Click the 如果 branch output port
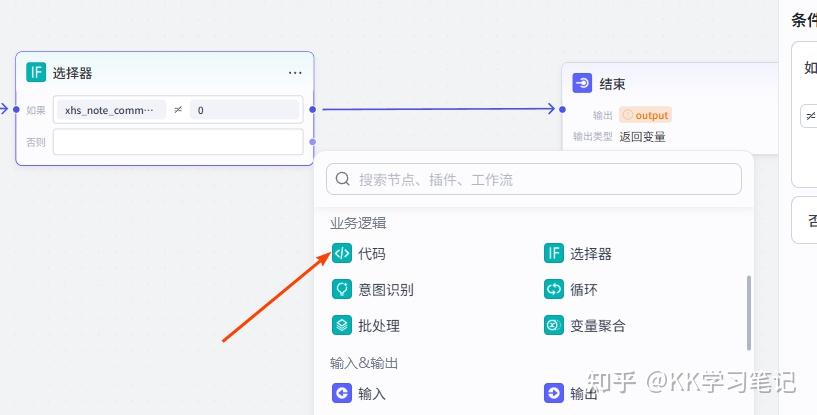This screenshot has height=415, width=817. 312,109
